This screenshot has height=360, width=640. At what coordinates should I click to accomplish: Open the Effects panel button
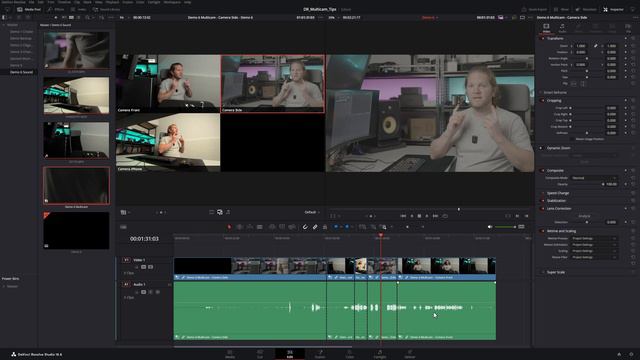(x=56, y=9)
